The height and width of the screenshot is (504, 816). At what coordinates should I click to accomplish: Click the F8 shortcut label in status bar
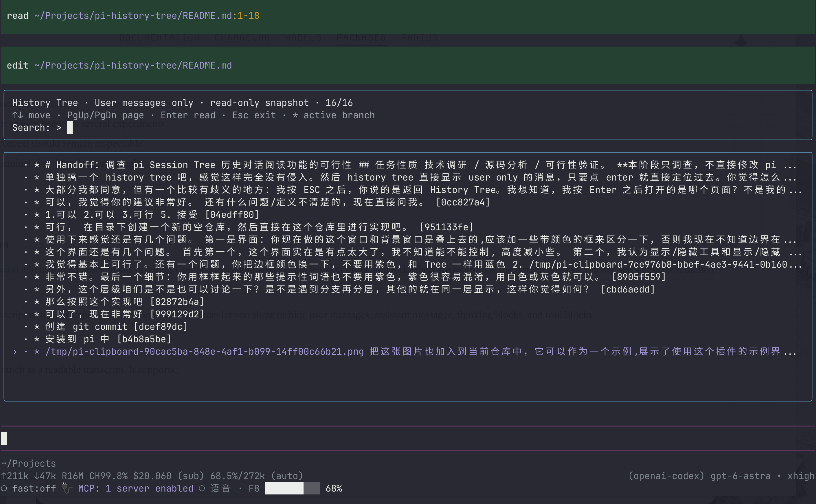(254, 488)
